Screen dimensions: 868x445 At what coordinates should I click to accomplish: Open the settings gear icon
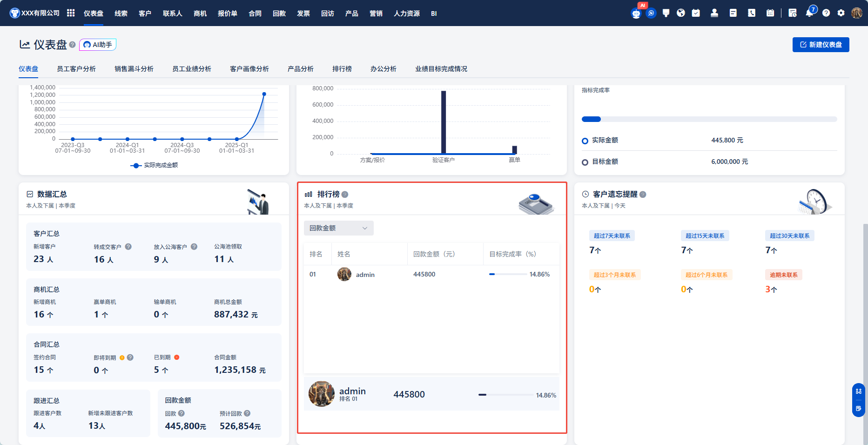pyautogui.click(x=841, y=13)
